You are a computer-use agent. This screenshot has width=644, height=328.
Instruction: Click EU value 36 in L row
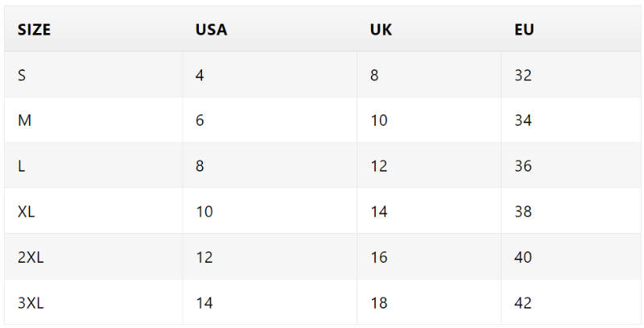point(523,166)
